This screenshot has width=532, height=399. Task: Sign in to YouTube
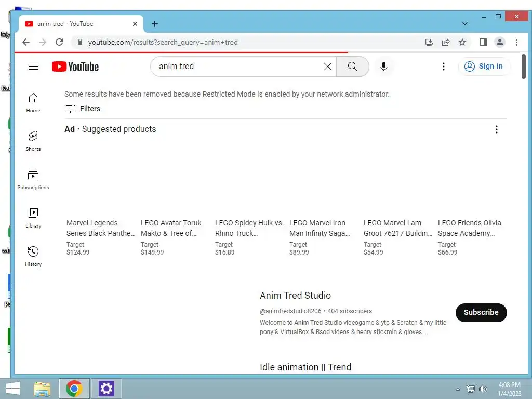pos(484,66)
